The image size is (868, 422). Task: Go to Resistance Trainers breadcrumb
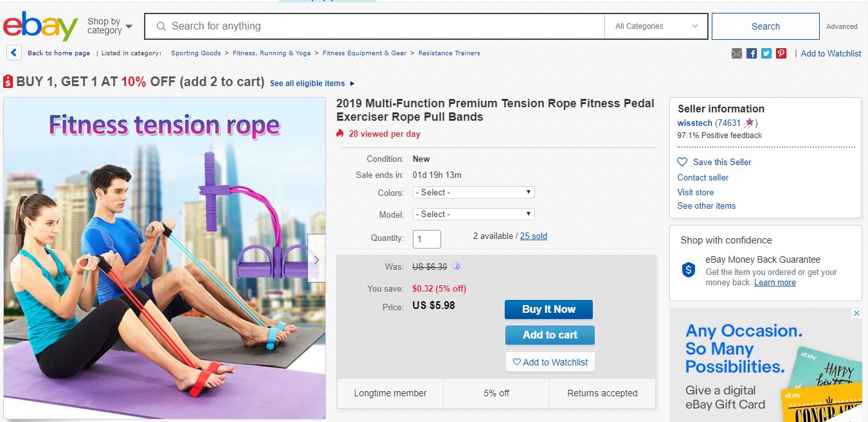[449, 53]
